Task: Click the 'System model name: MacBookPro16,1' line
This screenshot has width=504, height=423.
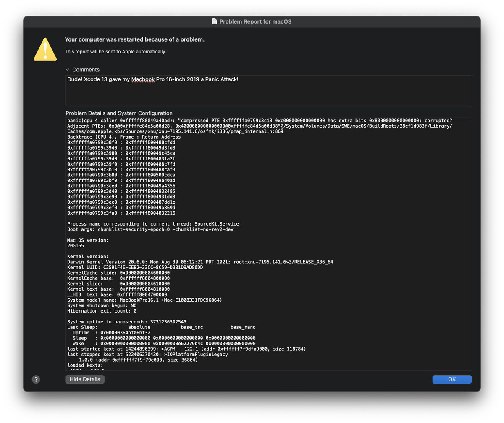Action: [x=144, y=300]
